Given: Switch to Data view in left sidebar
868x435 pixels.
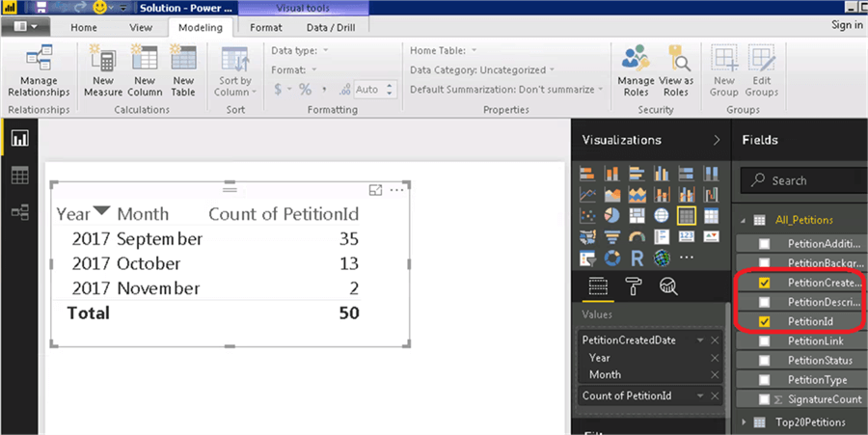Looking at the screenshot, I should pos(19,176).
